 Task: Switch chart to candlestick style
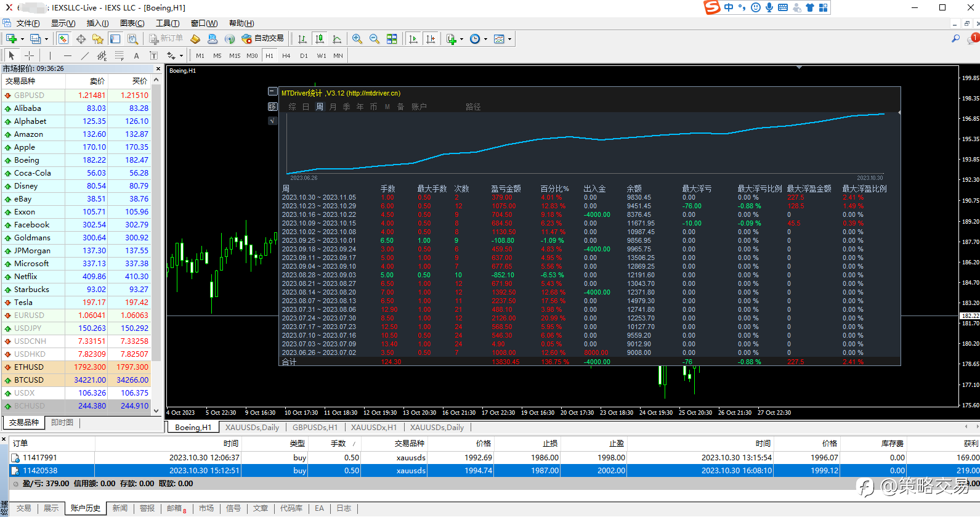pyautogui.click(x=319, y=39)
